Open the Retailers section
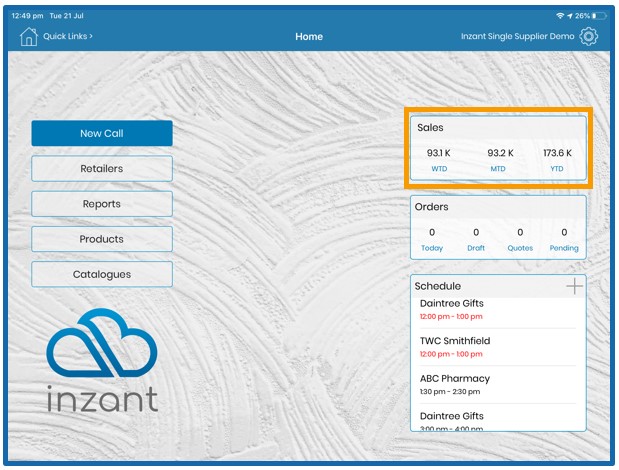 tap(102, 169)
